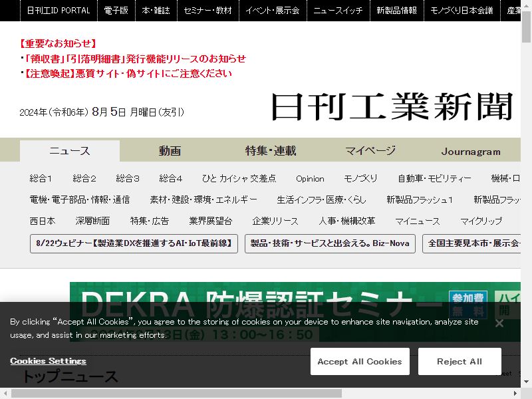Image resolution: width=532 pixels, height=399 pixels.
Task: Click the 全国主要見本市・展示会 button
Action: tap(471, 243)
